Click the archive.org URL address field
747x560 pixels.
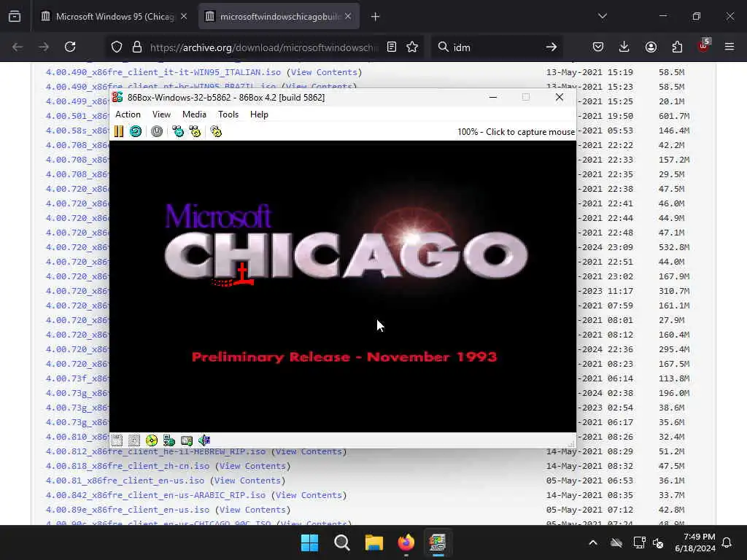click(263, 47)
